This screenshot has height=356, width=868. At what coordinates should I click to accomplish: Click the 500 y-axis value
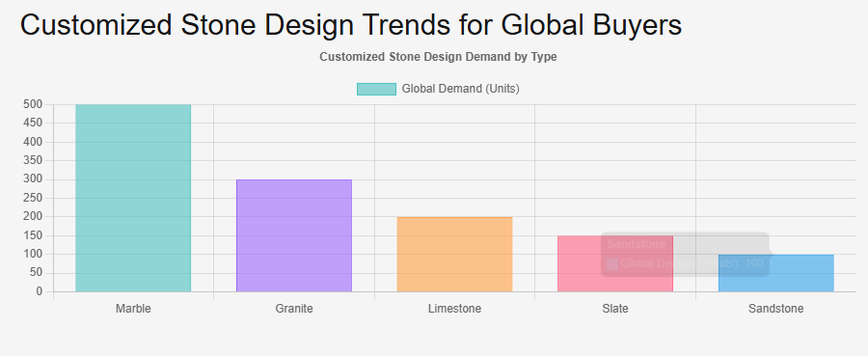pos(33,104)
